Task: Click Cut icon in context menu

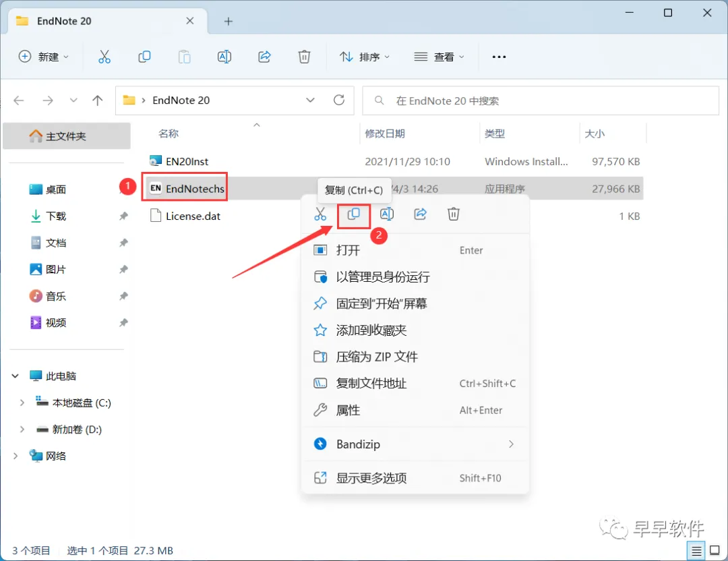Action: pos(320,214)
